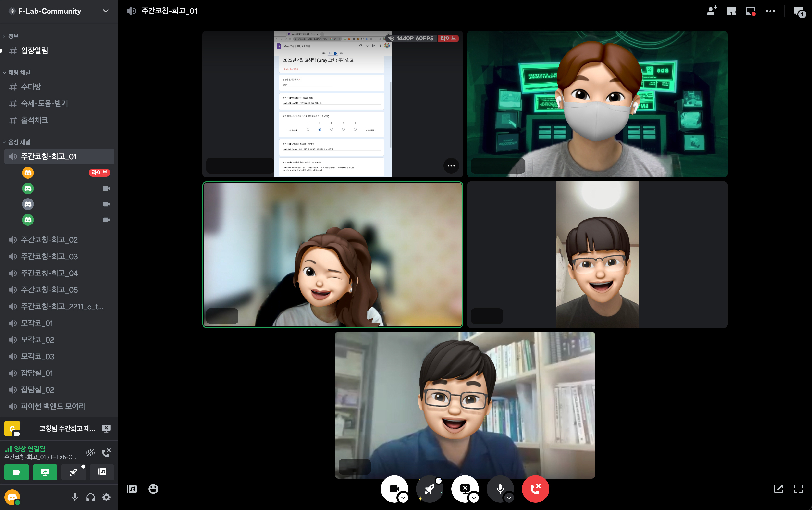Open the F-Lab-Community server dropdown

(x=106, y=11)
